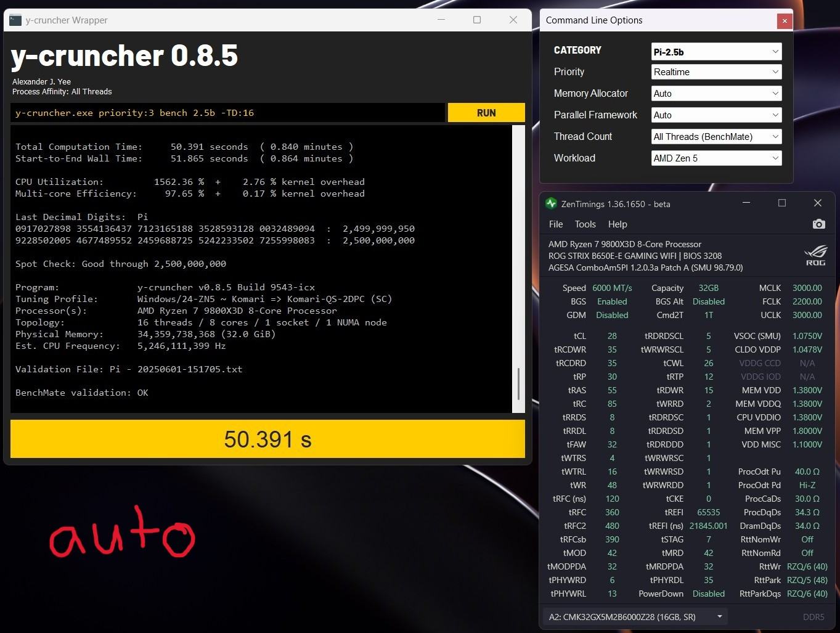Click the GDM Disabled status

click(612, 315)
